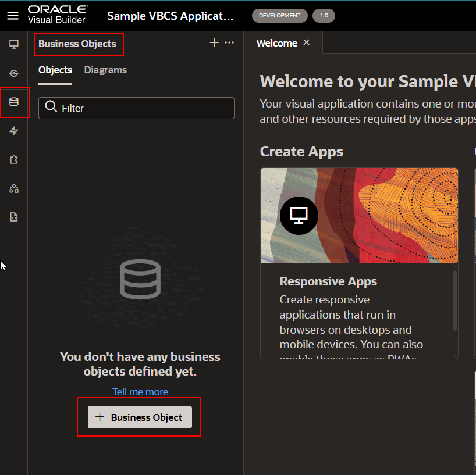Click the 1.0 version badge
476x475 pixels.
324,16
